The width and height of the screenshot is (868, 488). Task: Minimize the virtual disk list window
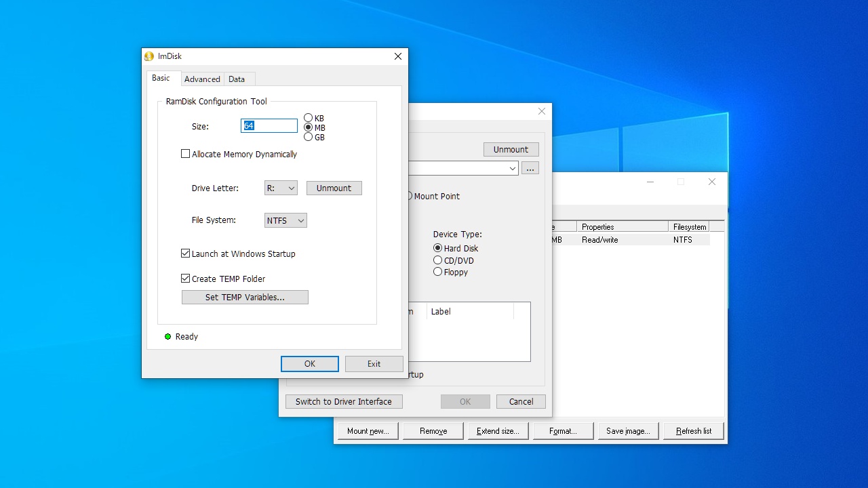coord(650,182)
